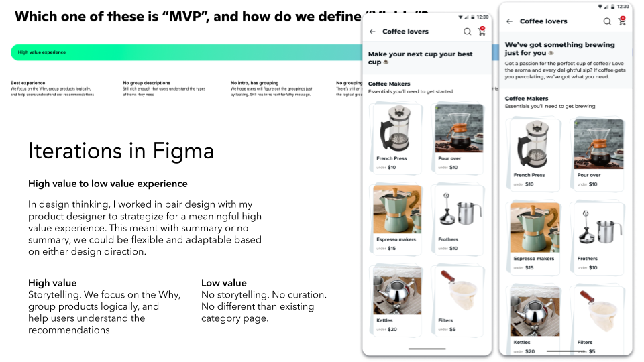This screenshot has width=644, height=362.
Task: Open search in right phone mockup
Action: pyautogui.click(x=607, y=21)
